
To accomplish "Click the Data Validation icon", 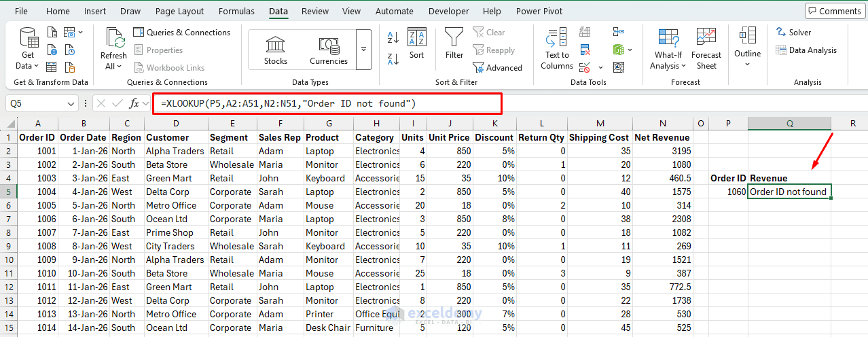I will point(585,67).
